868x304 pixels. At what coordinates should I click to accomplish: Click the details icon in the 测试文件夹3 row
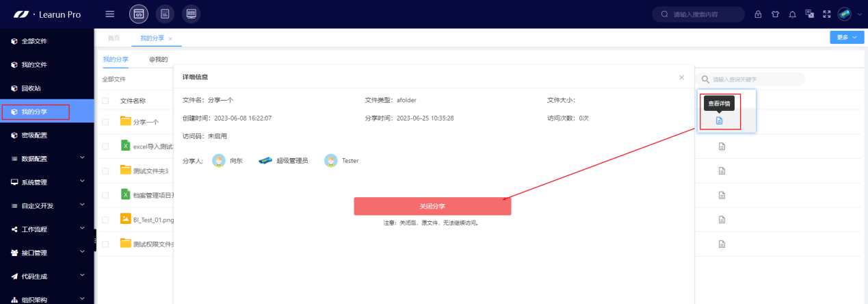[x=722, y=171]
